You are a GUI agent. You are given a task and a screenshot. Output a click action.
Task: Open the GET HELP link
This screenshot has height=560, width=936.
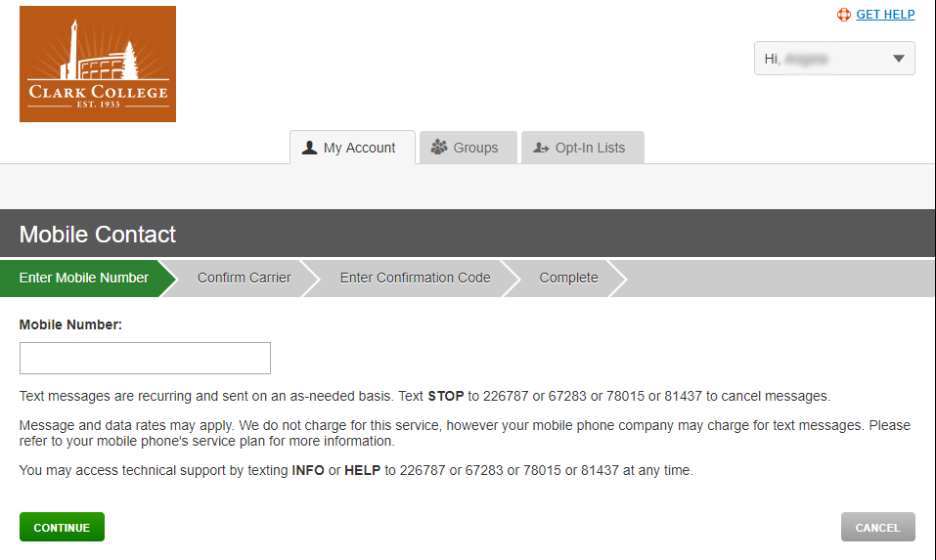[x=885, y=15]
